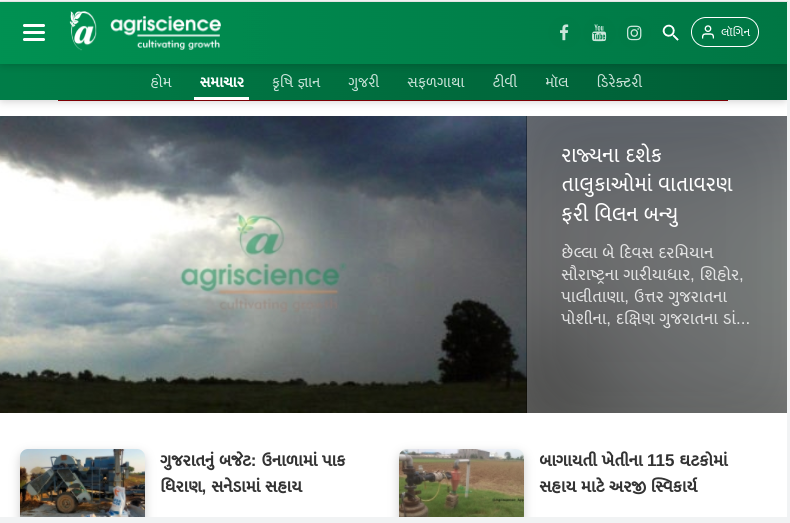Click the agriscience logo in header
The image size is (790, 523).
[x=145, y=31]
